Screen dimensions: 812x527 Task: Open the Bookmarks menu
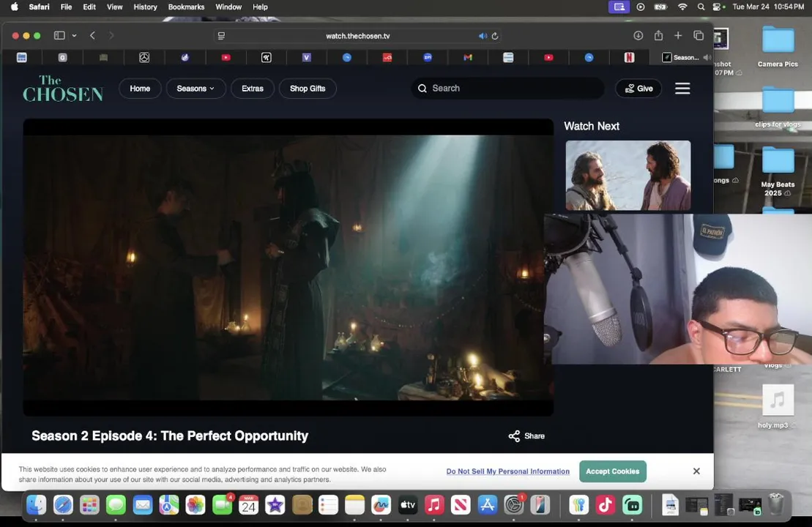[x=186, y=7]
